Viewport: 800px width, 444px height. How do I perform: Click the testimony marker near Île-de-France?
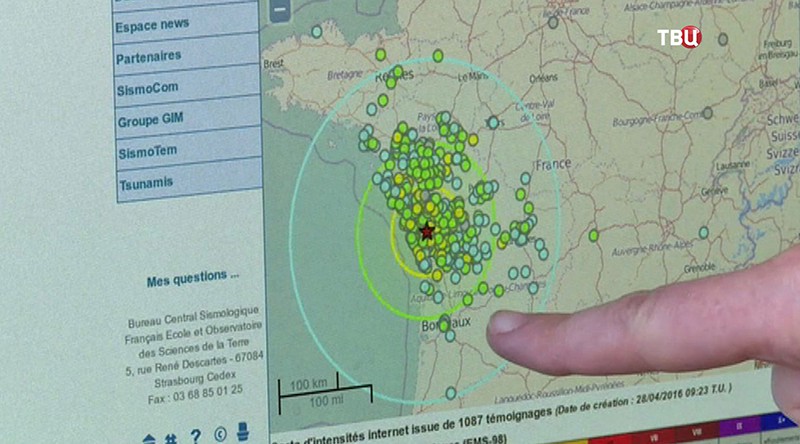(x=553, y=22)
